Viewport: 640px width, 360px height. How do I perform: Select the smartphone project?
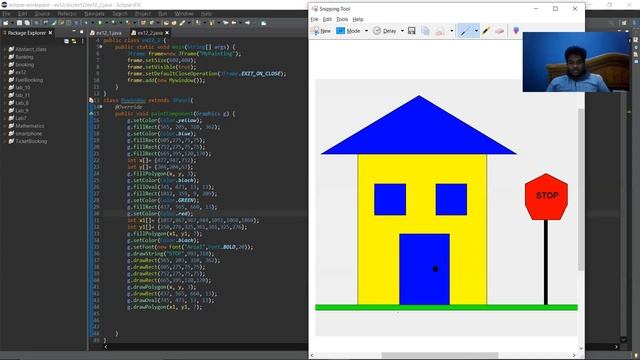pos(28,133)
